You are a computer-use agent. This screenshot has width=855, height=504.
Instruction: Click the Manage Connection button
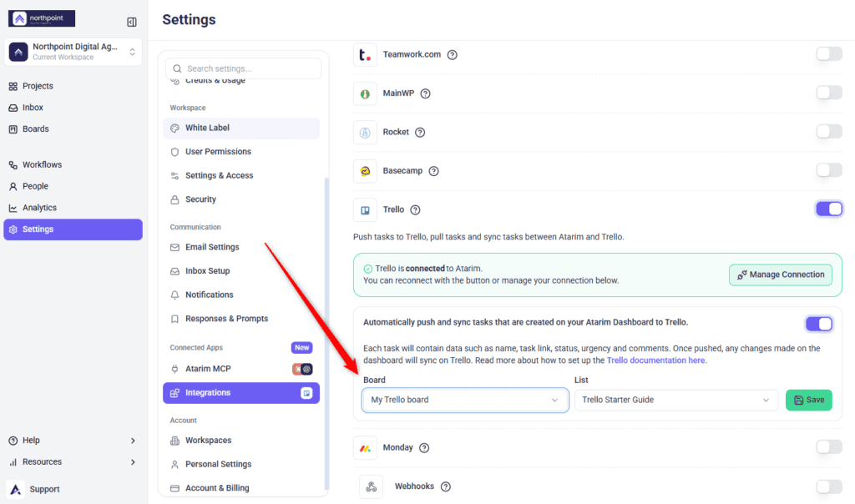[781, 275]
